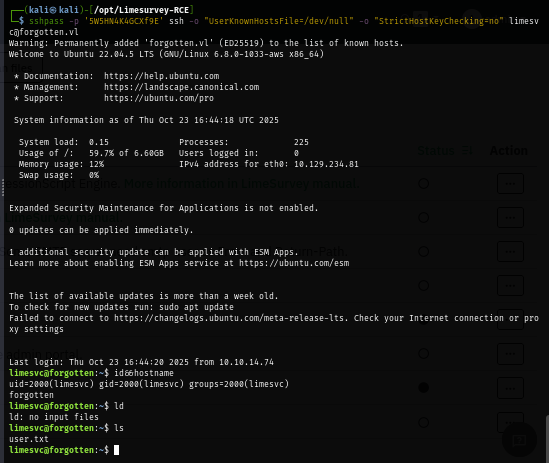Viewport: 549px width, 463px height.
Task: Click the block cursor at the last prompt
Action: pyautogui.click(x=117, y=450)
